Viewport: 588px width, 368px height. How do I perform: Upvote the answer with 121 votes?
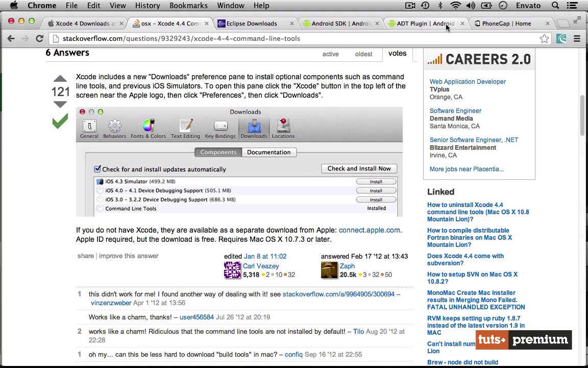coord(60,79)
